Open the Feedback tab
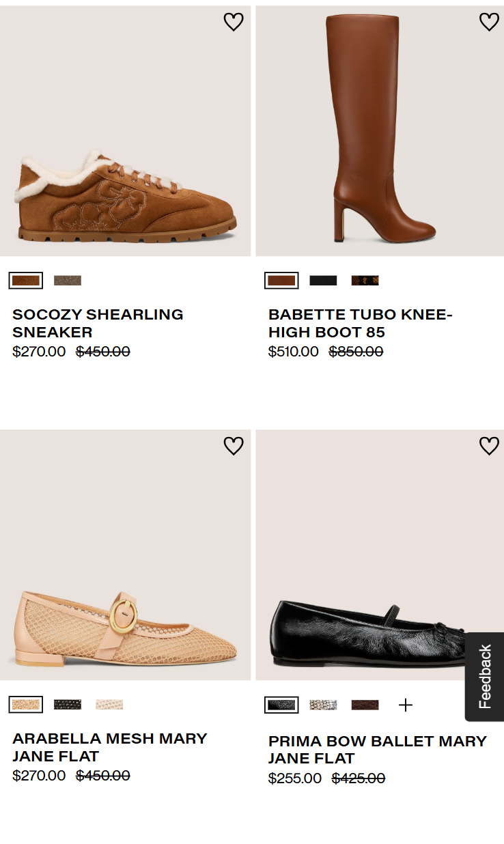This screenshot has height=844, width=504. (485, 677)
